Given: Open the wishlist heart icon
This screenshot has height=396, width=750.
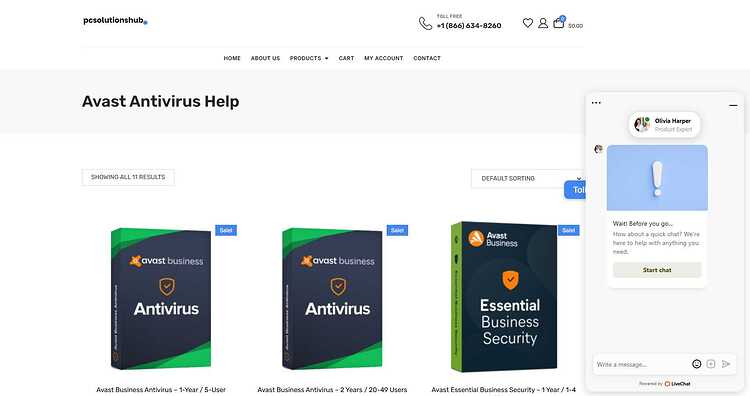Looking at the screenshot, I should coord(528,23).
